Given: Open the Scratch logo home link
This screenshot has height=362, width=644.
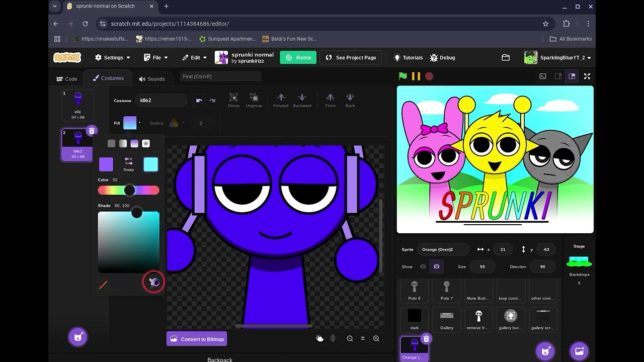Looking at the screenshot, I should coord(67,57).
